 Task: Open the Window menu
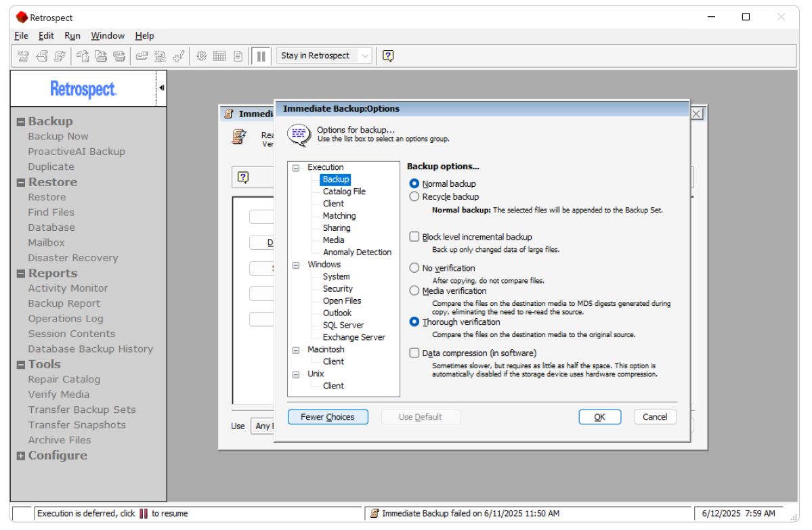(x=108, y=36)
